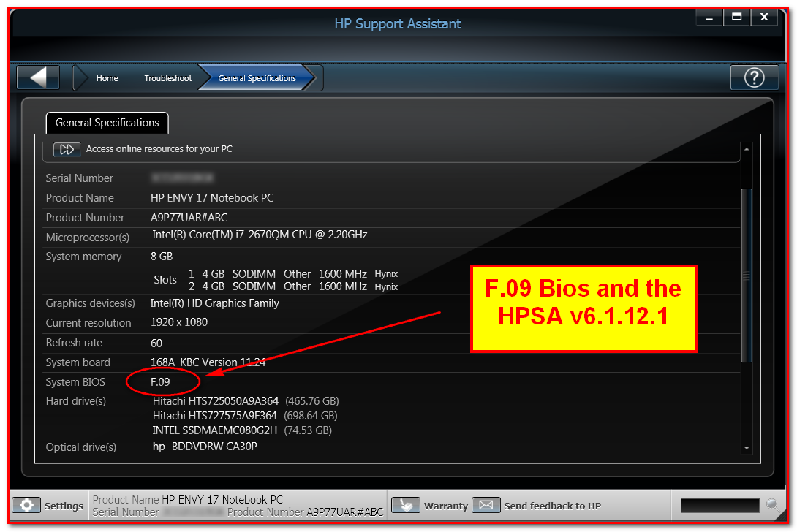This screenshot has height=532, width=797.
Task: Open Help via the question mark icon
Action: pyautogui.click(x=754, y=77)
